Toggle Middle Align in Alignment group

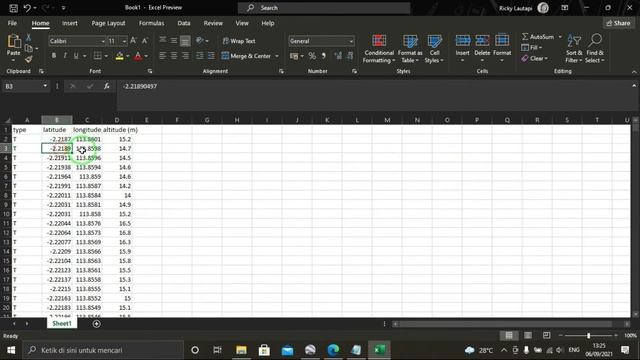pos(174,40)
